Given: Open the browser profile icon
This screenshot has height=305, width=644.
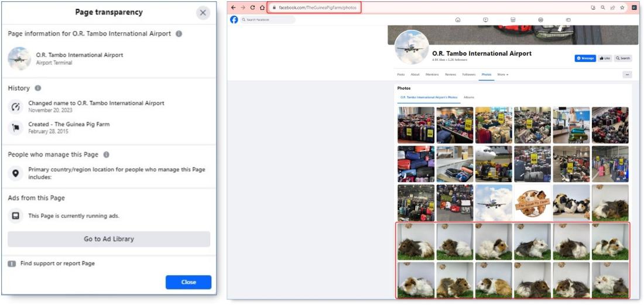Looking at the screenshot, I should click(x=635, y=8).
